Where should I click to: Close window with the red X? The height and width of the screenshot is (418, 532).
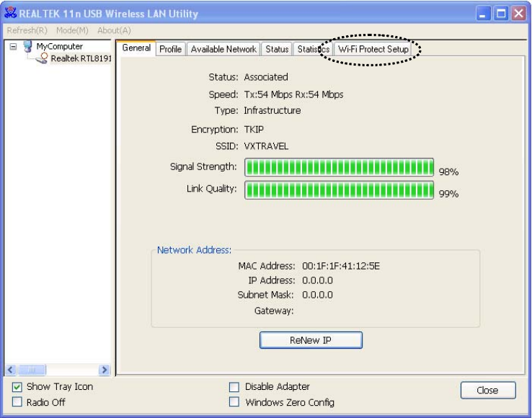519,14
